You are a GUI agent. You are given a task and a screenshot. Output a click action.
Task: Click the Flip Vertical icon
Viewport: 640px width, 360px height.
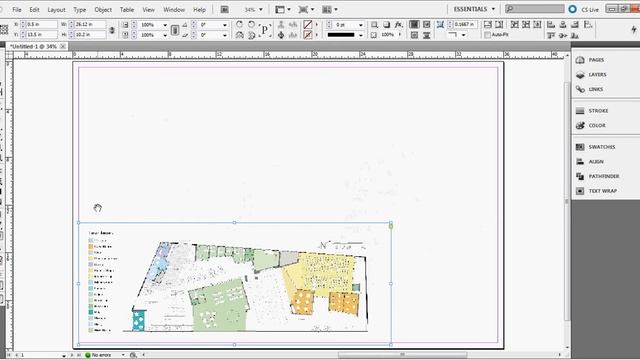(x=251, y=36)
